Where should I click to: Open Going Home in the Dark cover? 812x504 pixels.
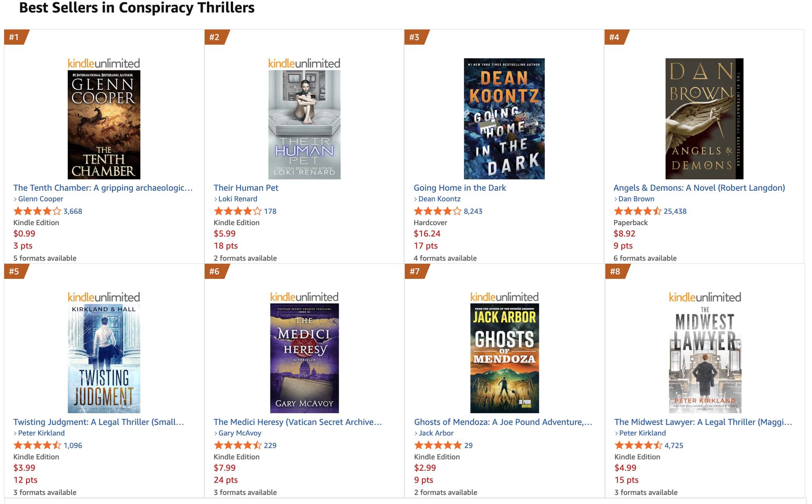click(x=504, y=119)
